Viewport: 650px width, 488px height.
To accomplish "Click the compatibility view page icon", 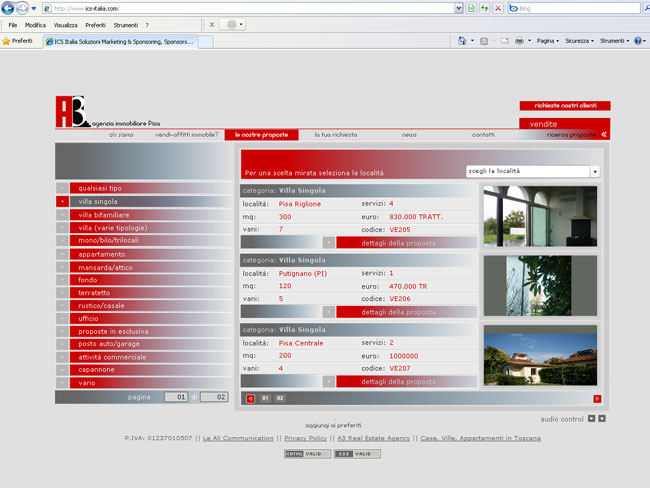I will (471, 8).
